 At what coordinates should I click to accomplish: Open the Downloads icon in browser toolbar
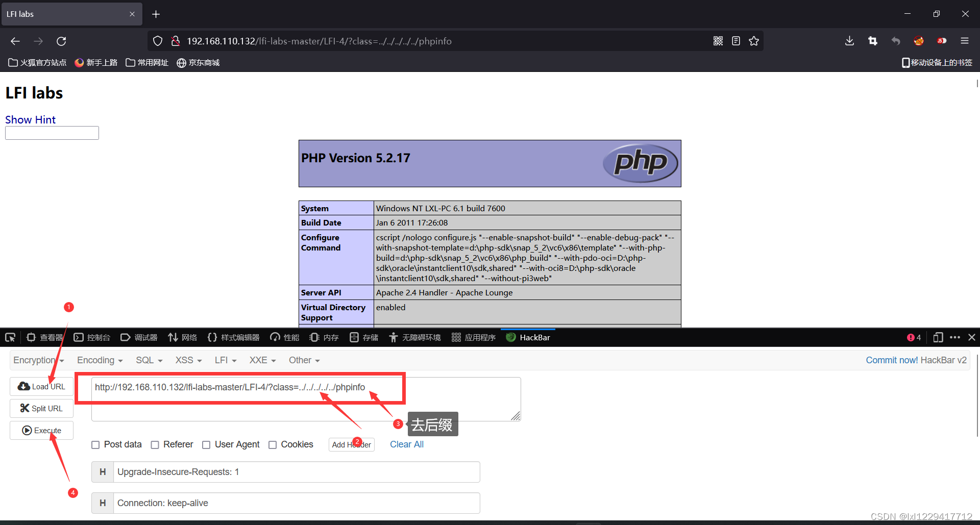click(849, 41)
